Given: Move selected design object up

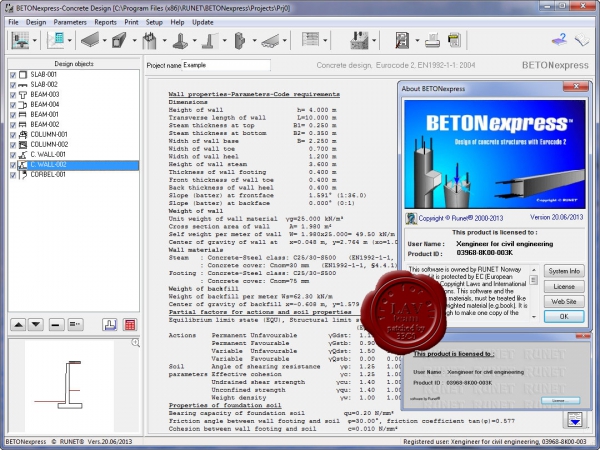Looking at the screenshot, I should [18, 325].
